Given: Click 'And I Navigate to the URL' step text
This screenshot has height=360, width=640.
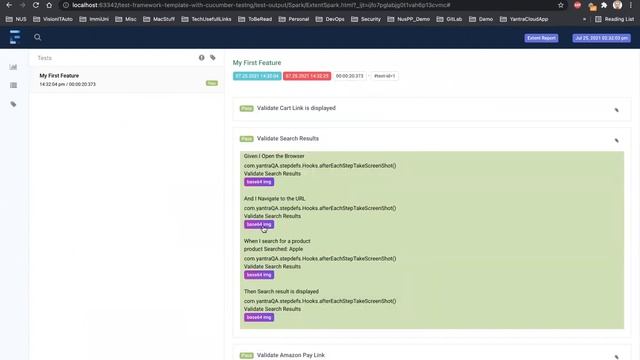Looking at the screenshot, I should (274, 199).
